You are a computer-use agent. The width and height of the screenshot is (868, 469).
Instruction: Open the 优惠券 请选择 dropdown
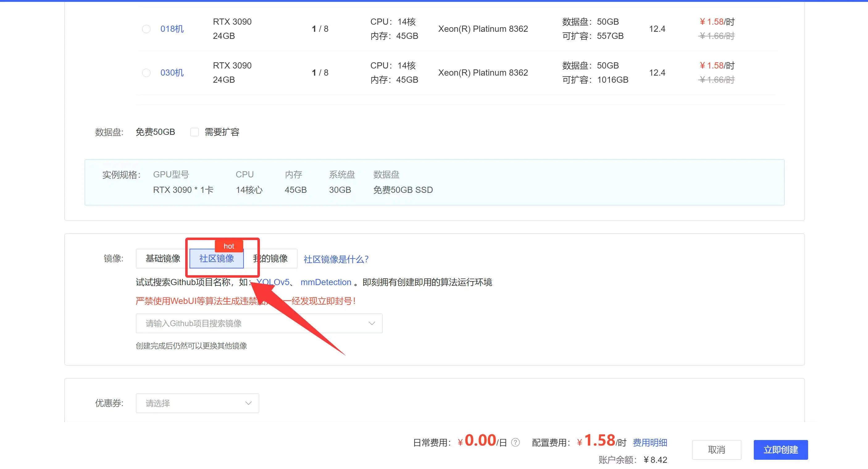coord(197,403)
